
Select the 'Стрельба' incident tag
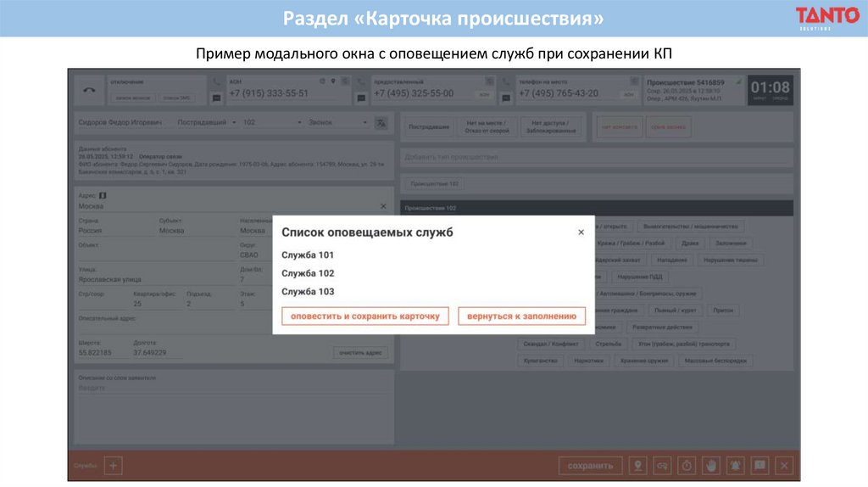[x=608, y=344]
